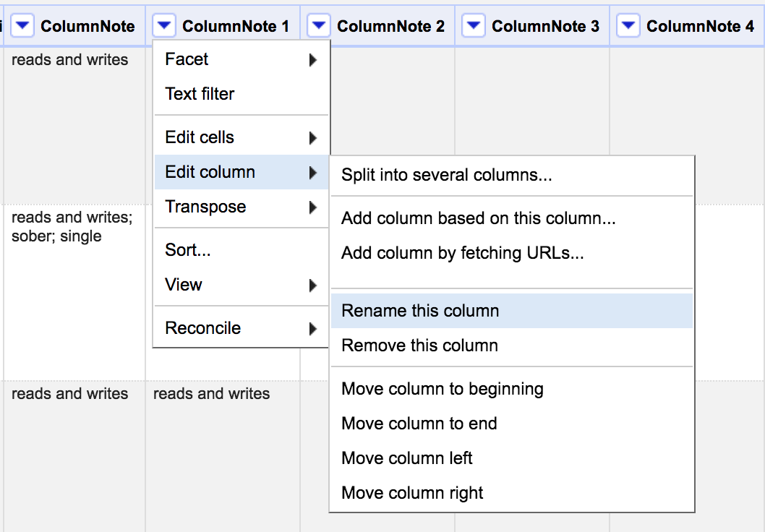Open the Edit cells submenu
The width and height of the screenshot is (765, 532).
(x=241, y=137)
